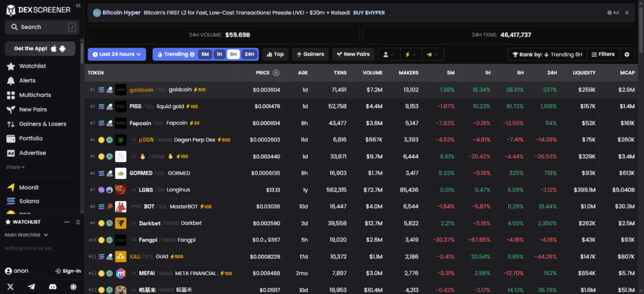Click the Trending info icon
The width and height of the screenshot is (644, 294).
[x=192, y=55]
